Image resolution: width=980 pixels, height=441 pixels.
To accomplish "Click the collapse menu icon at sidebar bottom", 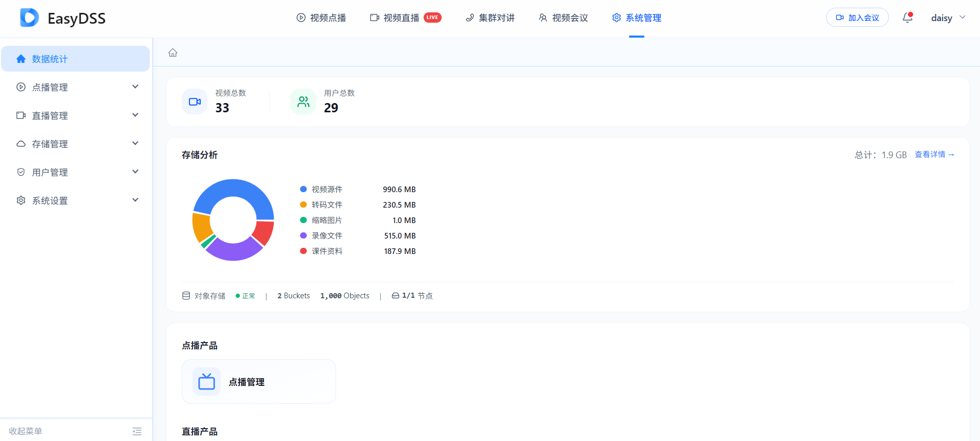I will click(137, 432).
